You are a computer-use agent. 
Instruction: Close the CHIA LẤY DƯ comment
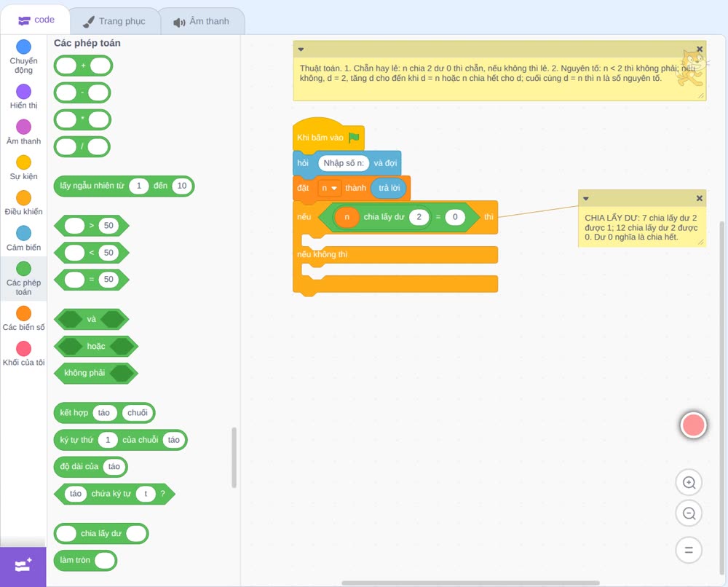(699, 198)
